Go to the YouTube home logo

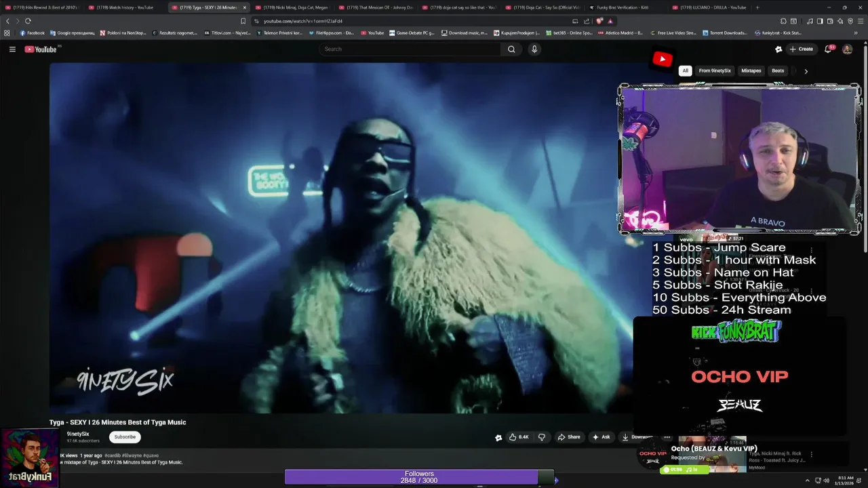tap(41, 49)
